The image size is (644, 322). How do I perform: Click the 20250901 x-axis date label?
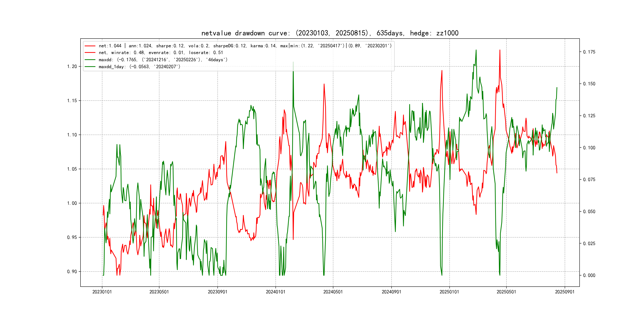[x=565, y=292]
